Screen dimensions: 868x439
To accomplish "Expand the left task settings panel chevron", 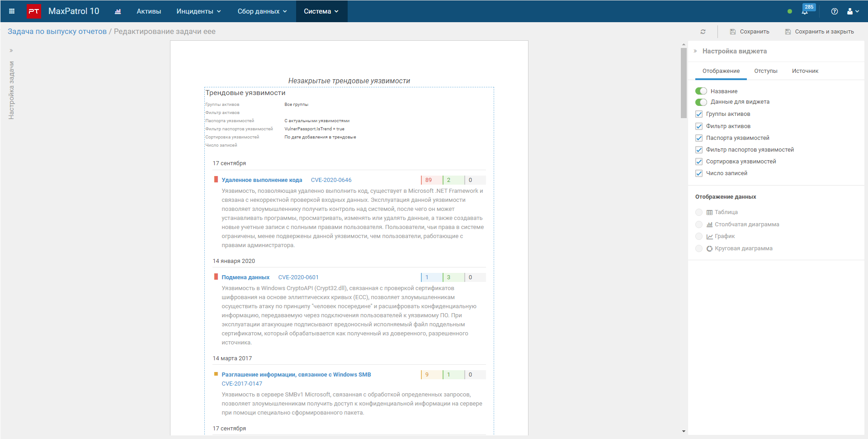I will (11, 50).
